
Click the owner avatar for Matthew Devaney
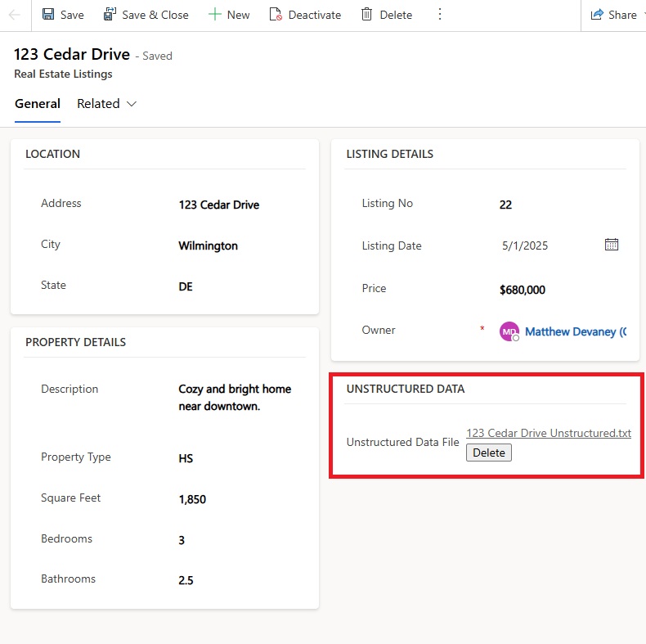[509, 331]
